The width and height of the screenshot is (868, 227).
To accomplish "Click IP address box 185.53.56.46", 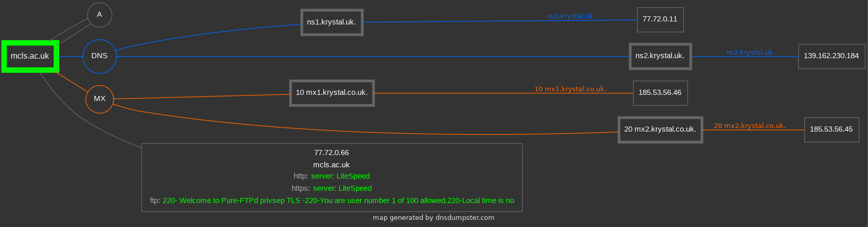I will (660, 93).
